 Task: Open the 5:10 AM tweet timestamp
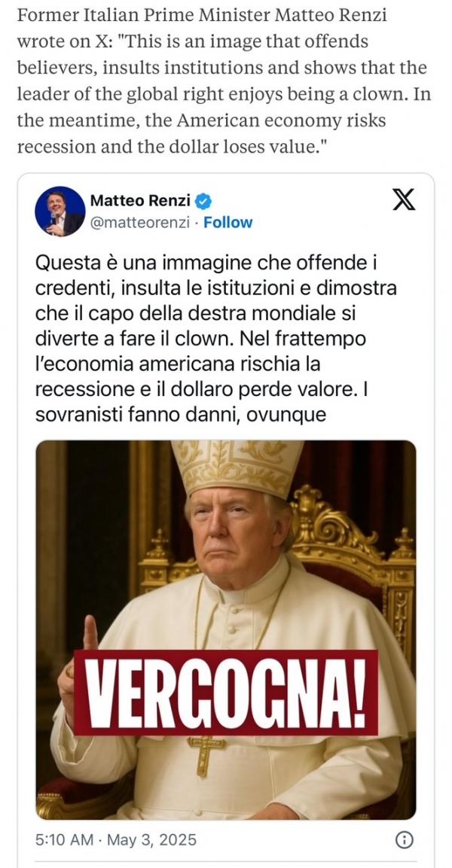click(x=64, y=839)
